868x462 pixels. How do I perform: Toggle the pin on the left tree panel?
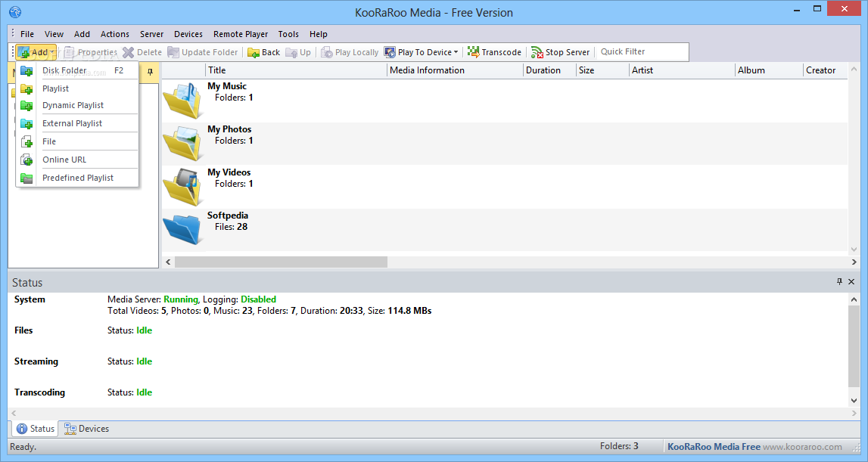[x=150, y=72]
